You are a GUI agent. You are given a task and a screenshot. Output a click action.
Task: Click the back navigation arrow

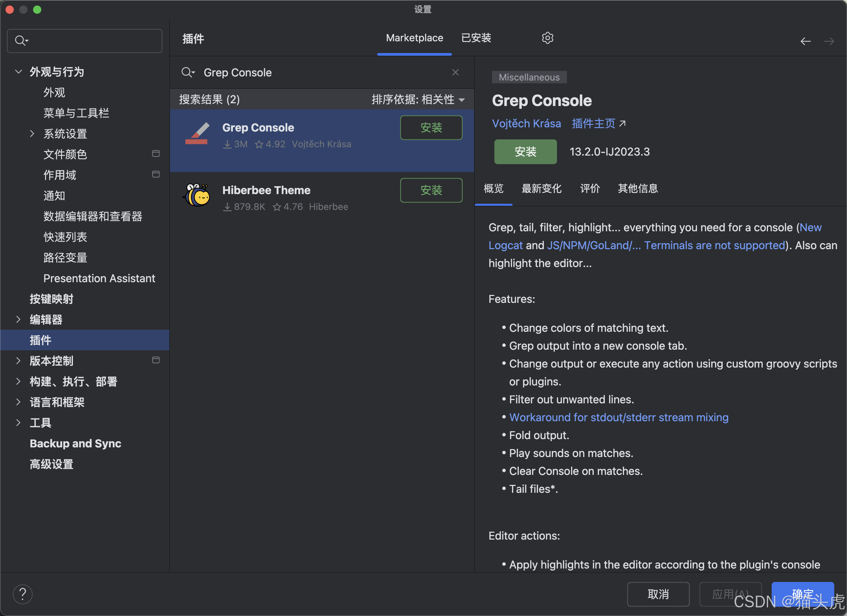(x=805, y=41)
